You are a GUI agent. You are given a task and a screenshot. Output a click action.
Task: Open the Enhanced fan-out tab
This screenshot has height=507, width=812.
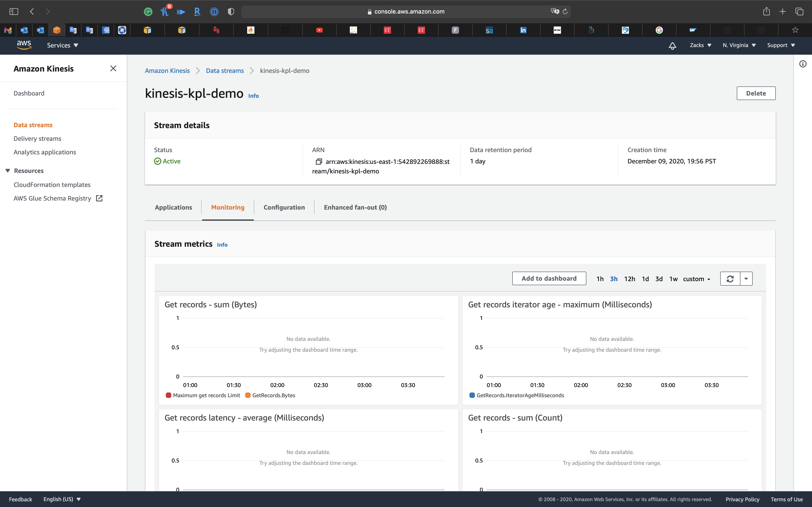(x=355, y=207)
